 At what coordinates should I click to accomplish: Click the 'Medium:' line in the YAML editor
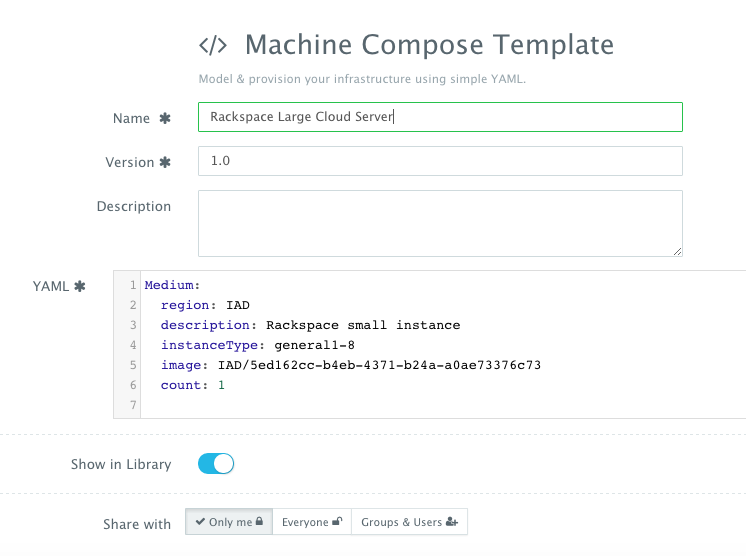[172, 285]
